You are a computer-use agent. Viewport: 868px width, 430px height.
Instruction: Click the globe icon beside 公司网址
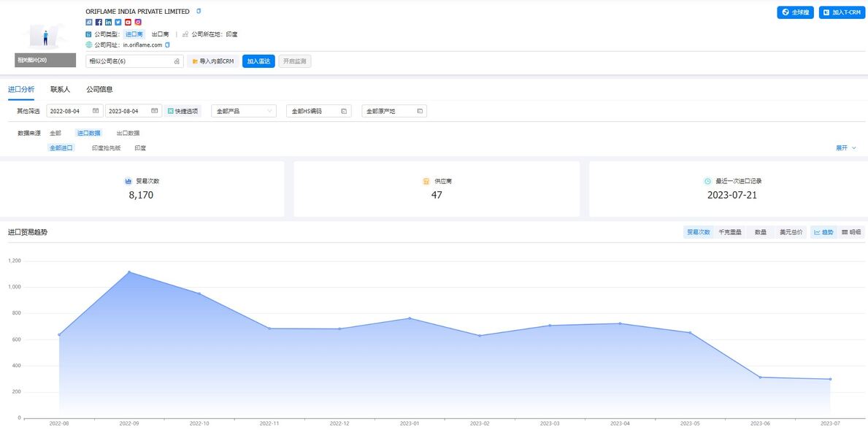point(88,45)
